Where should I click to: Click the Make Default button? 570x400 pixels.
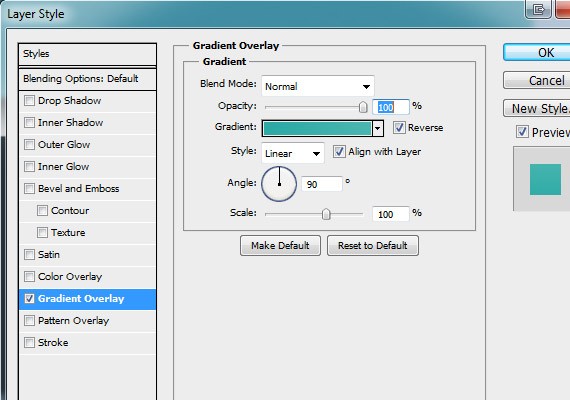(280, 245)
